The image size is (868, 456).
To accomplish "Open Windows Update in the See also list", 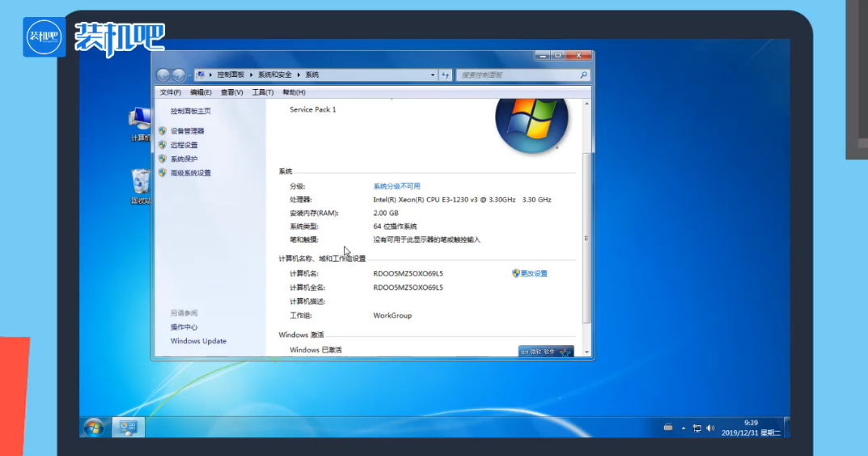I will (x=198, y=341).
